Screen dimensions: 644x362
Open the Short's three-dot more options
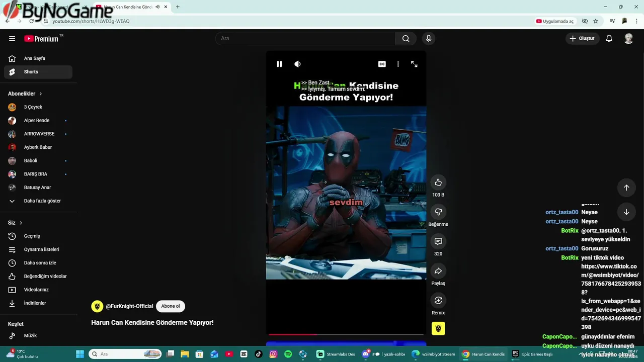[398, 64]
